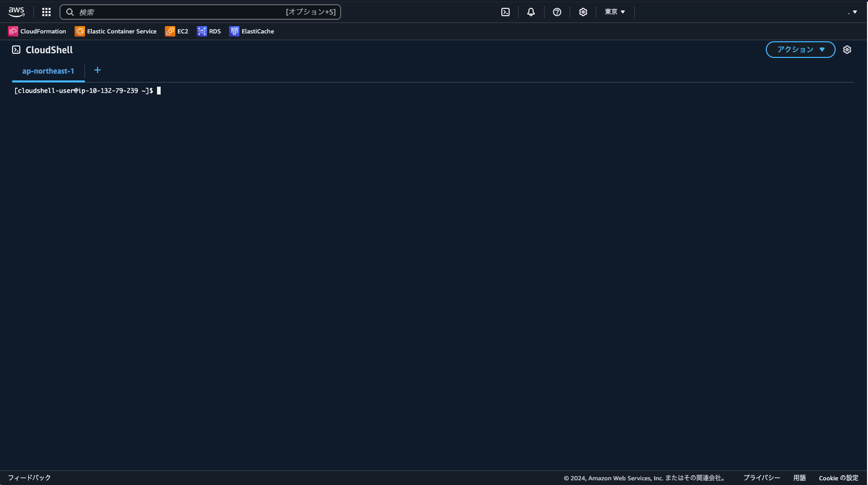
Task: Go to Elastic Container Service shortcut
Action: (122, 31)
